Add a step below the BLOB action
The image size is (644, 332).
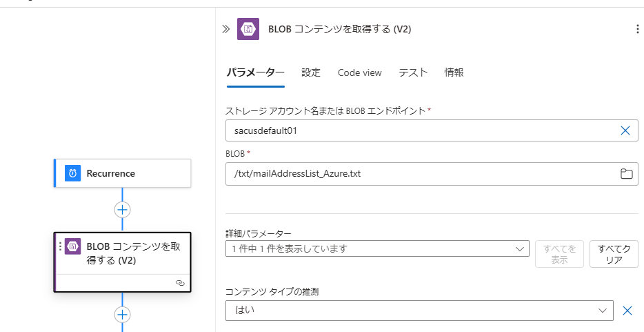[x=123, y=315]
